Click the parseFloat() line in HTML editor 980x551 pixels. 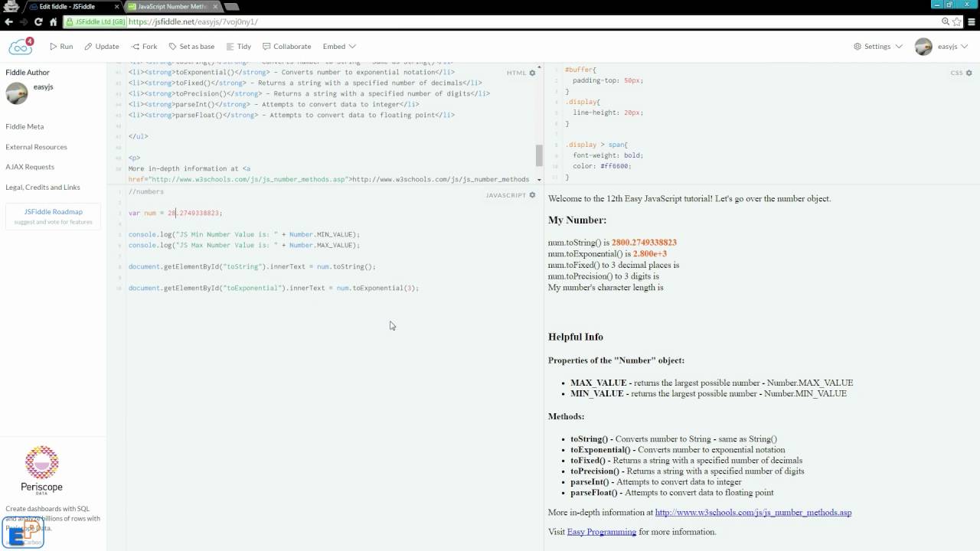[x=292, y=115]
